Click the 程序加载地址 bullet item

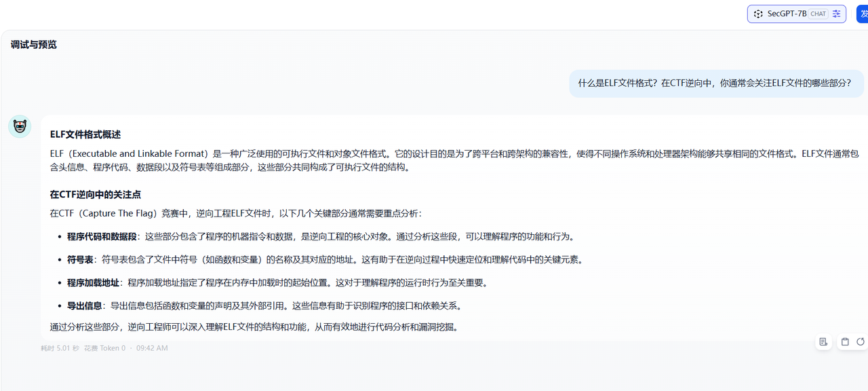pyautogui.click(x=93, y=282)
